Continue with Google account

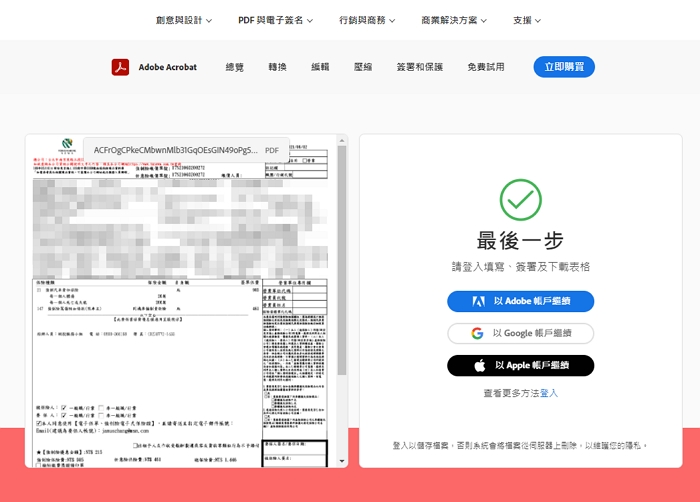(521, 333)
